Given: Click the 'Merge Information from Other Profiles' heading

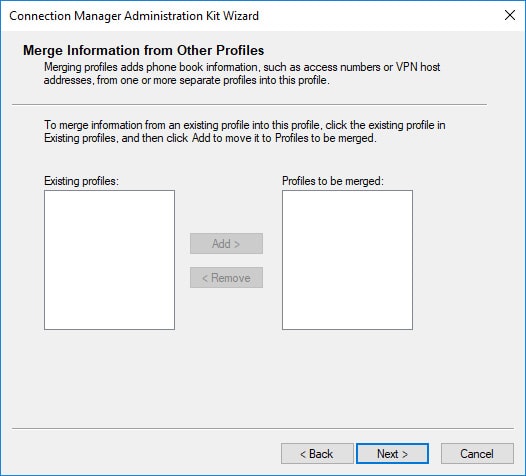Looking at the screenshot, I should 144,50.
